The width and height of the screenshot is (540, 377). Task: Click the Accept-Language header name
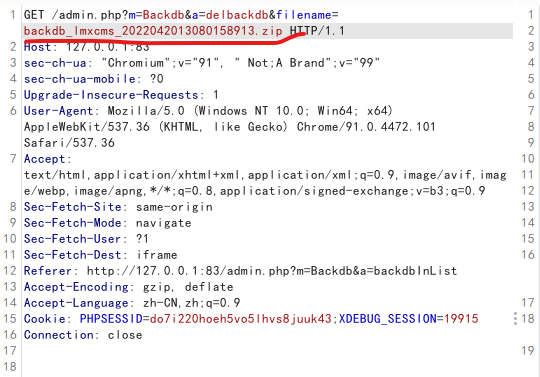pos(76,303)
